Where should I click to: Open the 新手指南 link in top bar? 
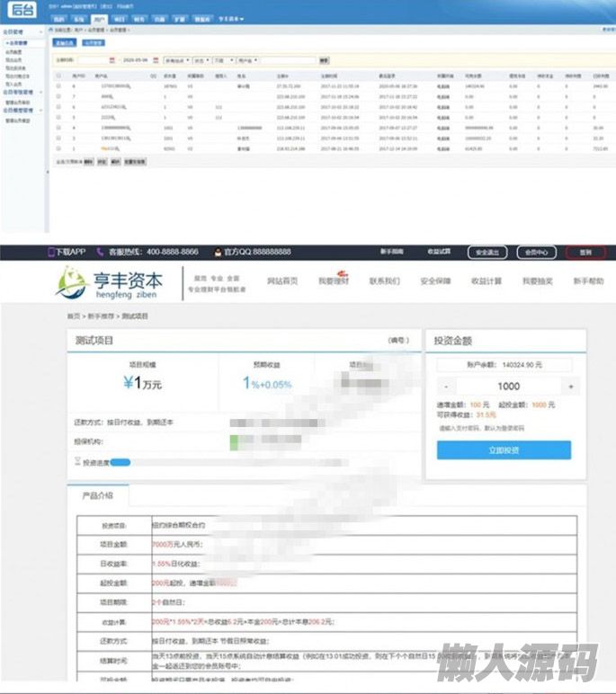(392, 252)
